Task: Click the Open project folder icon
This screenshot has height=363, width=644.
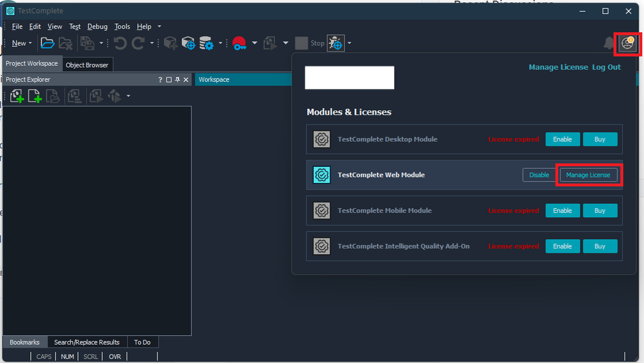Action: tap(47, 43)
